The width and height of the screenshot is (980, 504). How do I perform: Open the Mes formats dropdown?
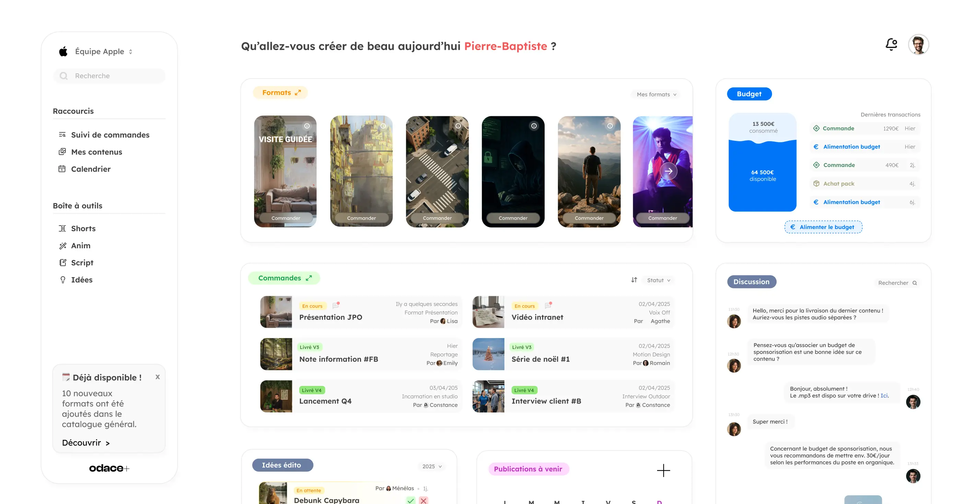tap(656, 94)
